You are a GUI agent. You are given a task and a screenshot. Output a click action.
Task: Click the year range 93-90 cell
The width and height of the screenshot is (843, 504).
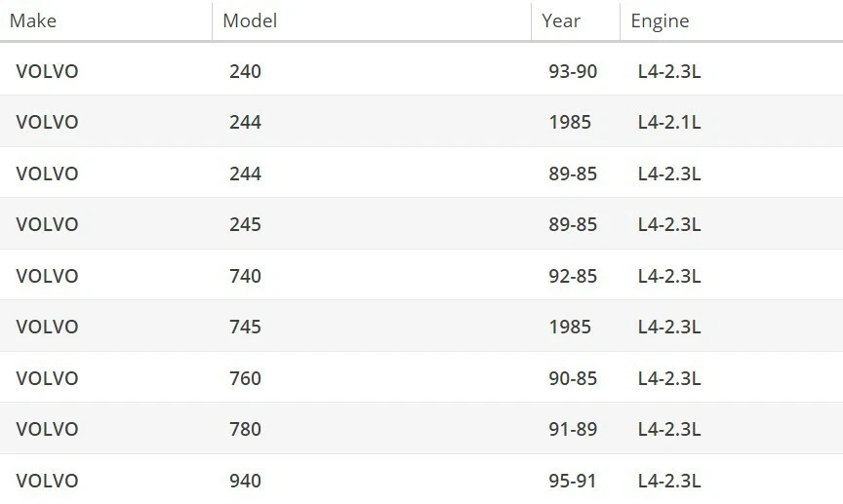573,71
